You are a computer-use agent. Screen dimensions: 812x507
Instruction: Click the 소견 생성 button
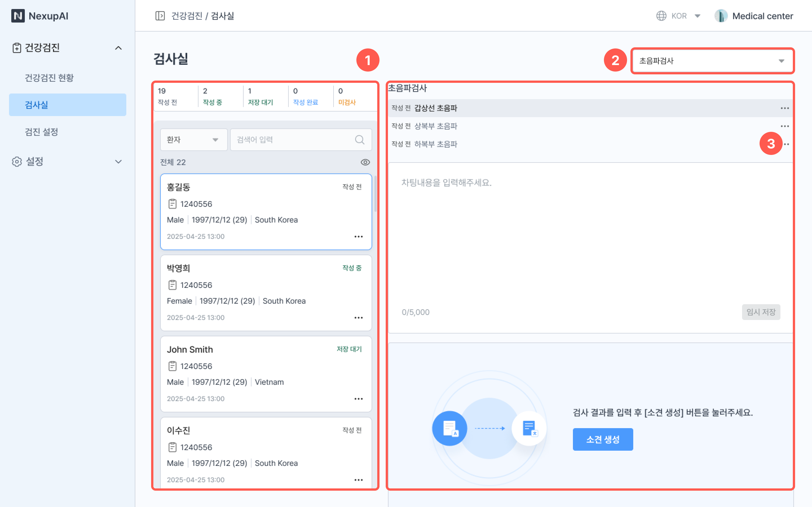click(x=603, y=439)
